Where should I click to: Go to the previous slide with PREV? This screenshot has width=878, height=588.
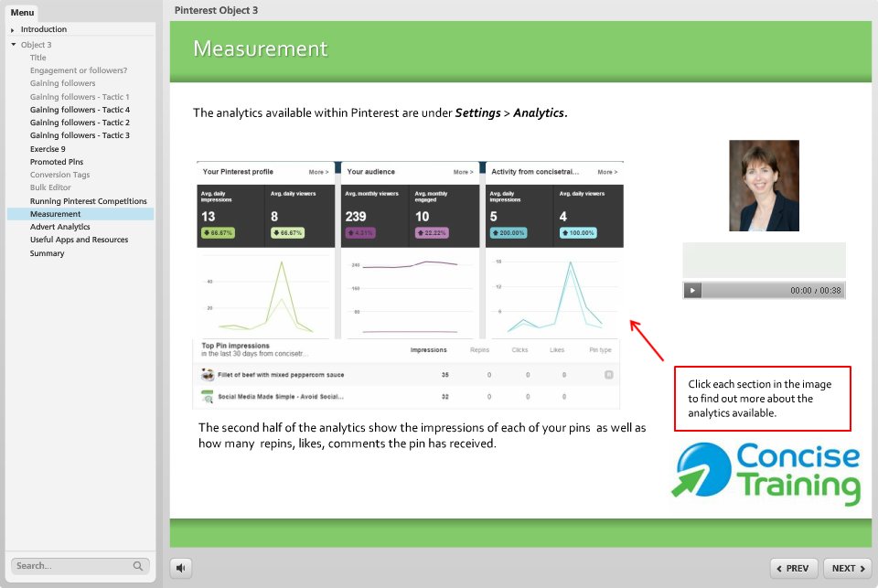(794, 568)
